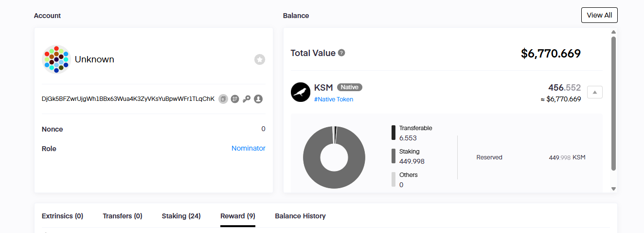The width and height of the screenshot is (644, 233).
Task: Click the colorful account identicon avatar
Action: click(x=56, y=59)
